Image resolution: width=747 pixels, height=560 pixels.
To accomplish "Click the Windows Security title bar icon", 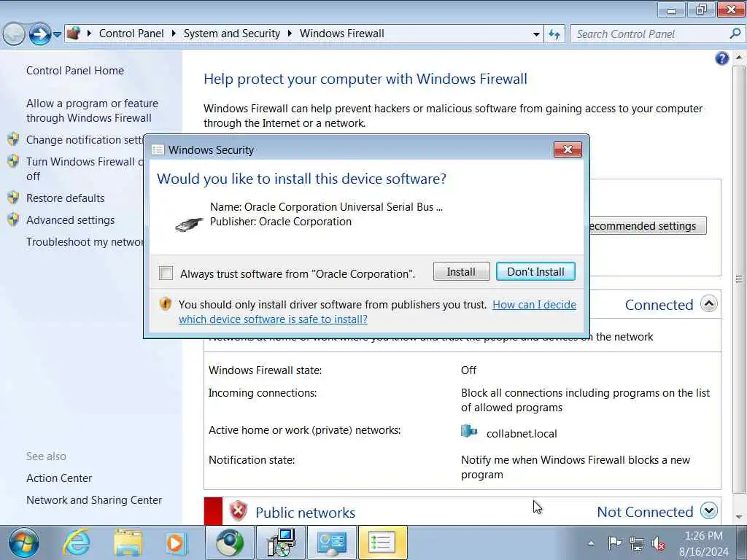I will [158, 150].
